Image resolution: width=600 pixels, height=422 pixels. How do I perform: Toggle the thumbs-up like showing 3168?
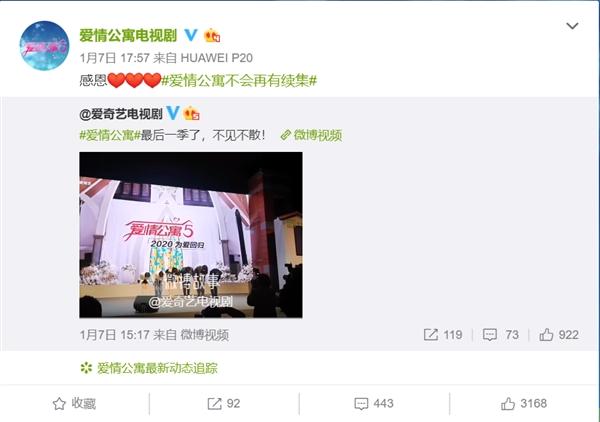pyautogui.click(x=524, y=404)
